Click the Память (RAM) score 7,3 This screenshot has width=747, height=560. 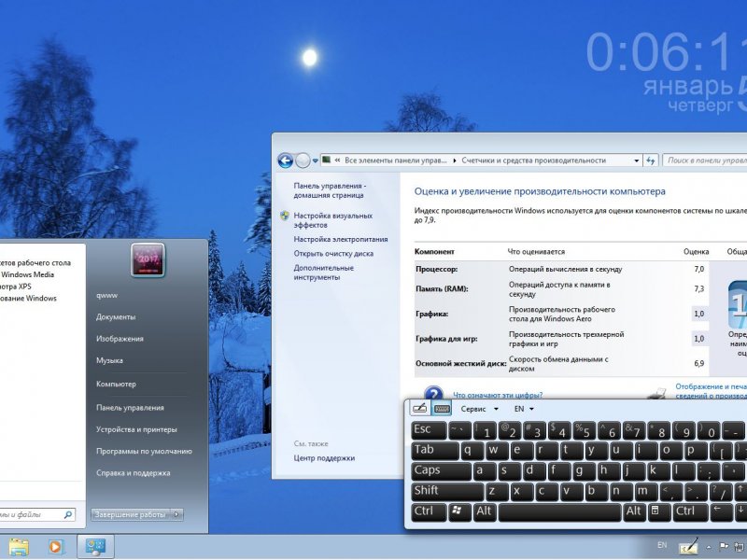coord(698,289)
